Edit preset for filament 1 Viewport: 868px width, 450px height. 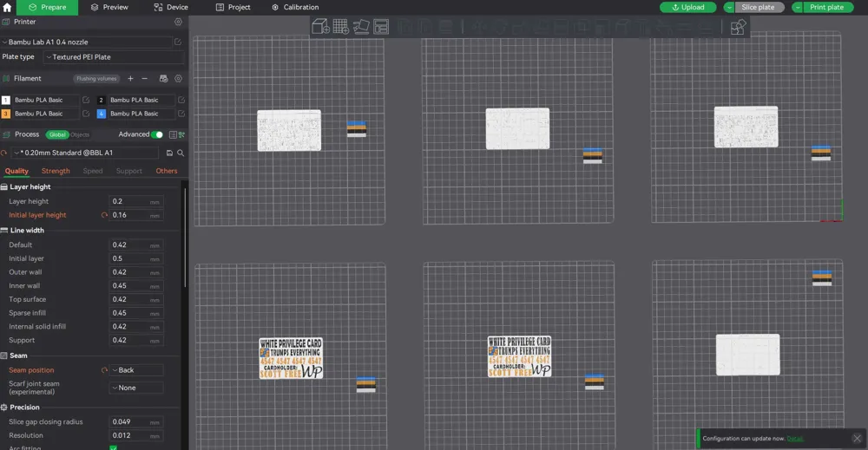pyautogui.click(x=86, y=100)
